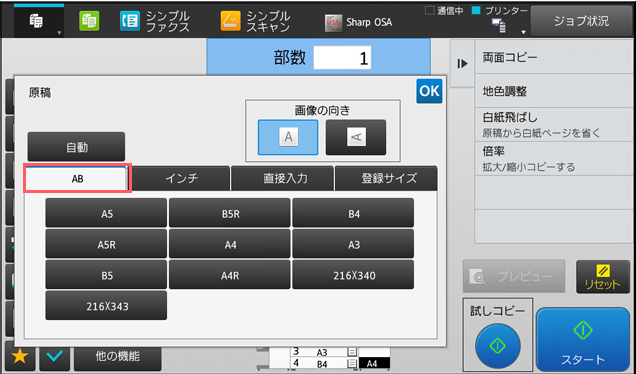Open 白紙飛ばし blank page skip
636x374 pixels.
click(x=554, y=125)
